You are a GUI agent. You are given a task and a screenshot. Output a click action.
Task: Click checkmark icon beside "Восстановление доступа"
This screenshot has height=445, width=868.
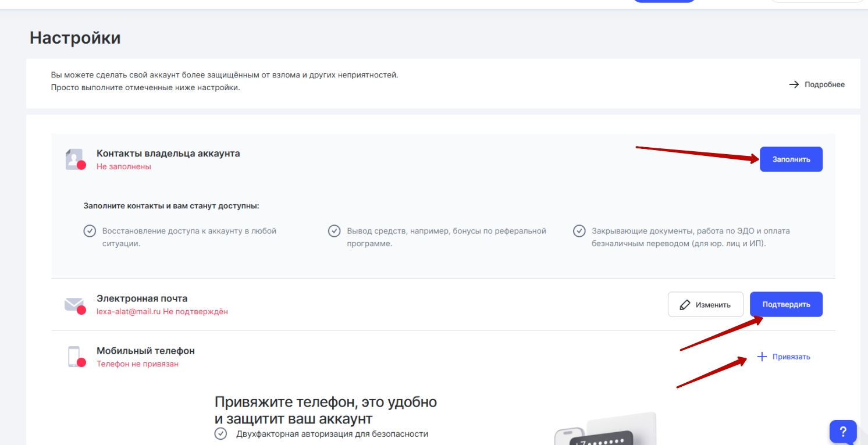pos(90,231)
